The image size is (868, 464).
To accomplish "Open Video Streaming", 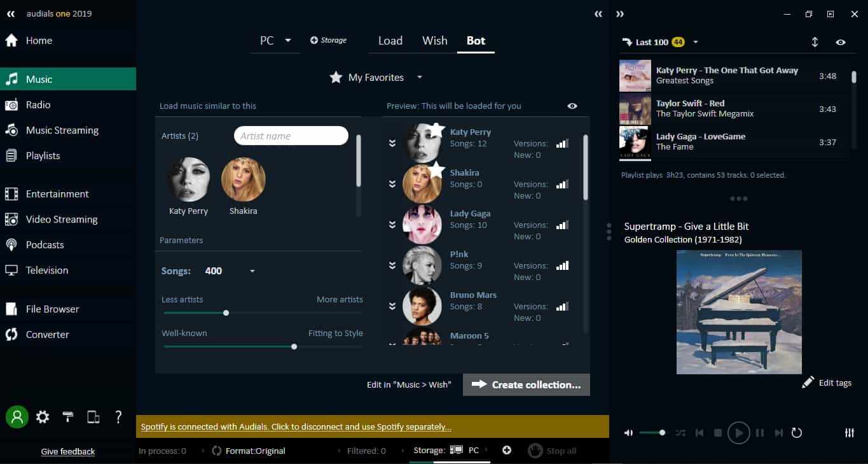I will (x=68, y=219).
